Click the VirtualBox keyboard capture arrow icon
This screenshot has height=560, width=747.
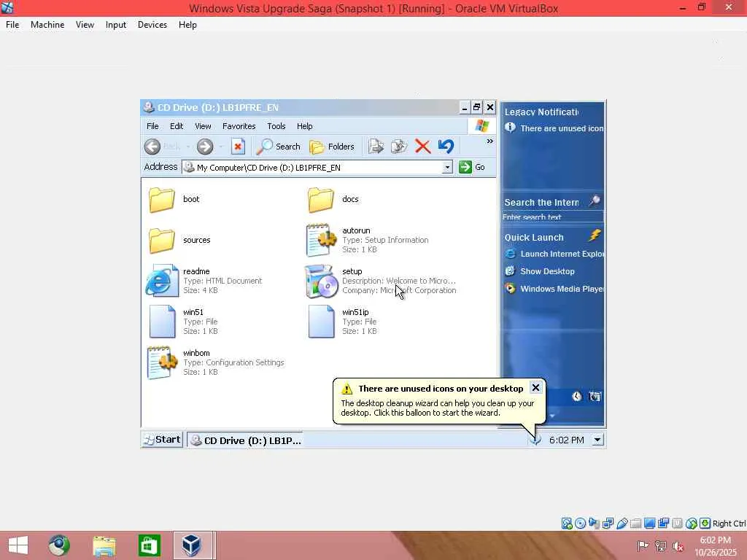pyautogui.click(x=705, y=524)
